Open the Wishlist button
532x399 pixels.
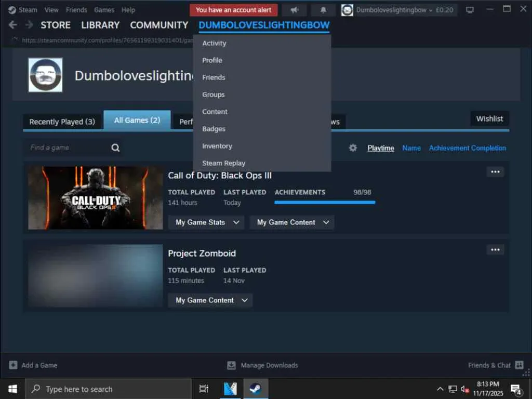pyautogui.click(x=489, y=119)
